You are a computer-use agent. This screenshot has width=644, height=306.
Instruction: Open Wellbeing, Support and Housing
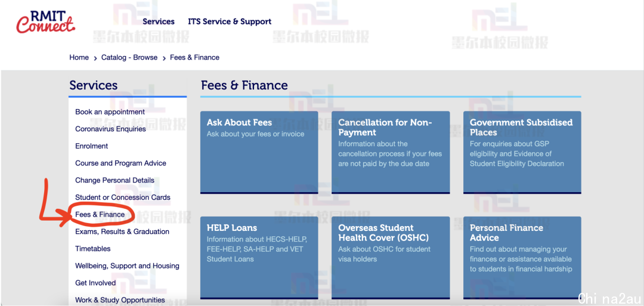(x=128, y=266)
